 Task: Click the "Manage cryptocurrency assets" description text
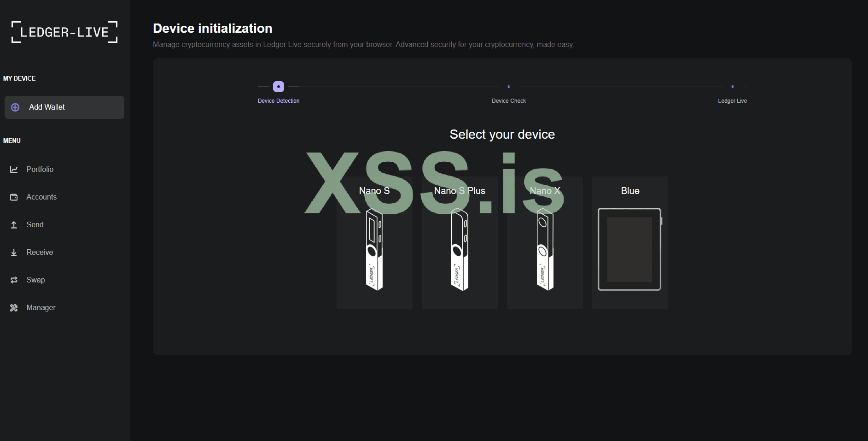click(x=363, y=45)
